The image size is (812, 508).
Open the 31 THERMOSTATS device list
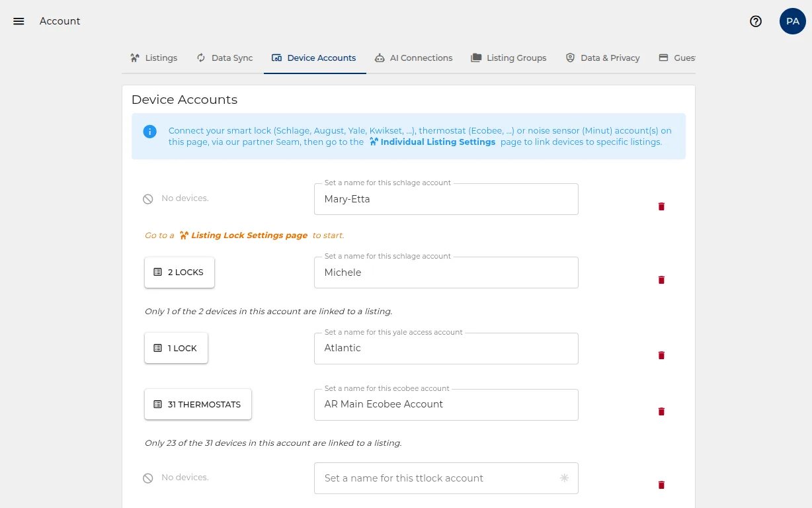[x=198, y=404]
